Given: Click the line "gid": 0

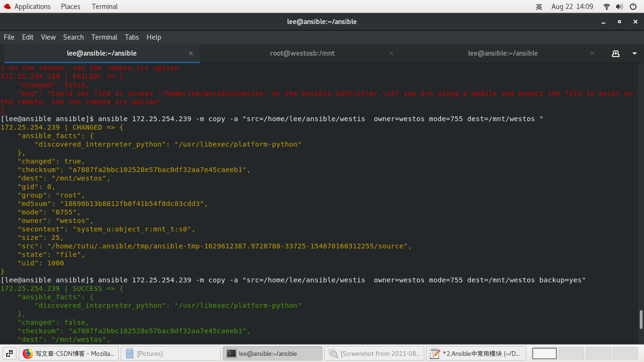Looking at the screenshot, I should pos(36,187).
